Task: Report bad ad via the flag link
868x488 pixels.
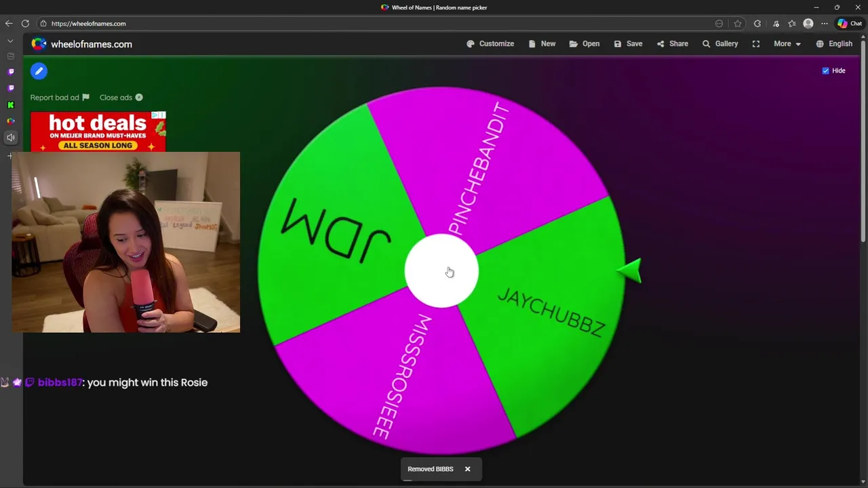Action: click(x=60, y=98)
